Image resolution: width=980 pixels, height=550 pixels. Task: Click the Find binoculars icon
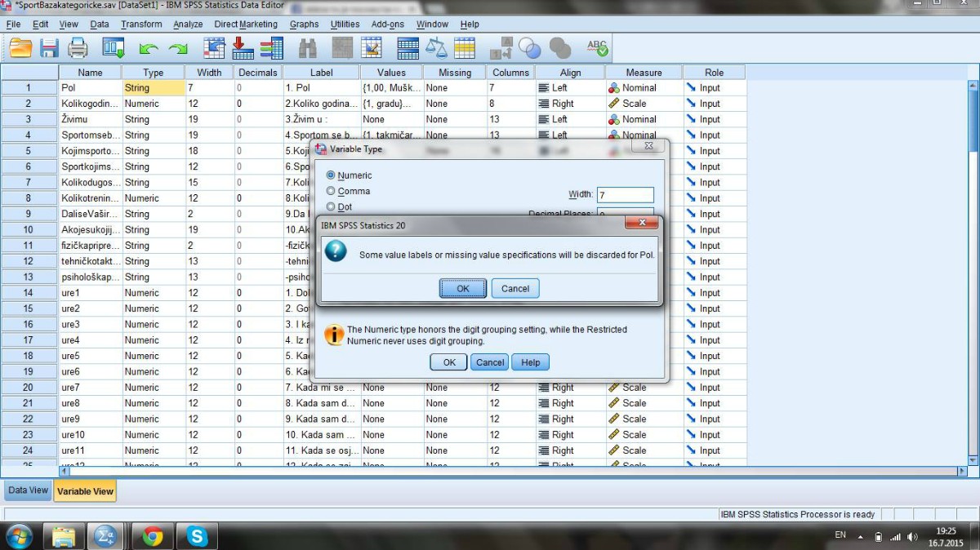308,48
